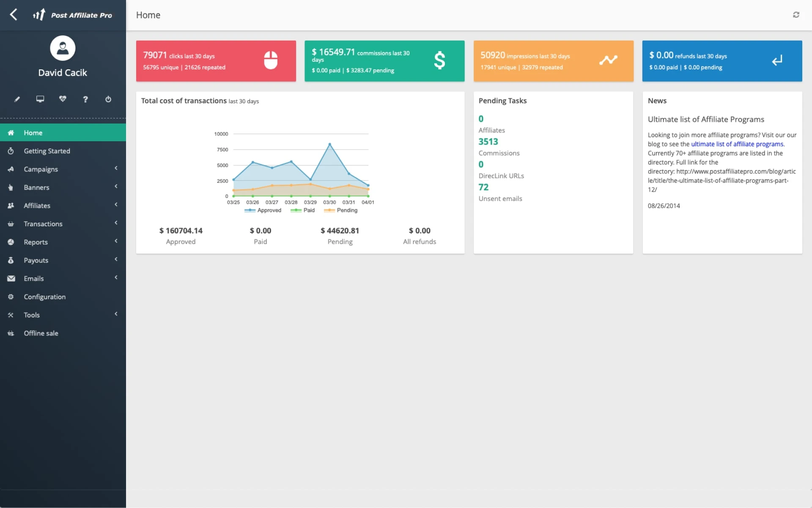Expand the Reports submenu arrow

pos(116,241)
